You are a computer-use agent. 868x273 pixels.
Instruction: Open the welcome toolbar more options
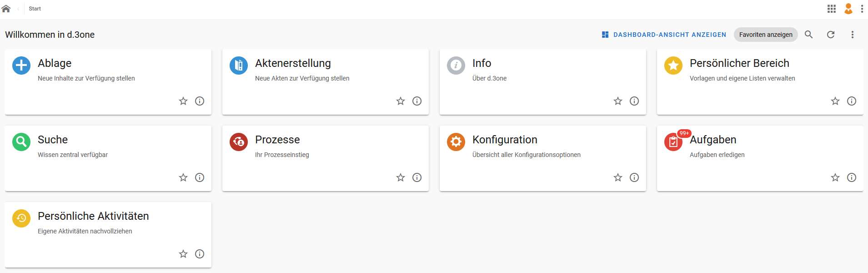pyautogui.click(x=853, y=35)
